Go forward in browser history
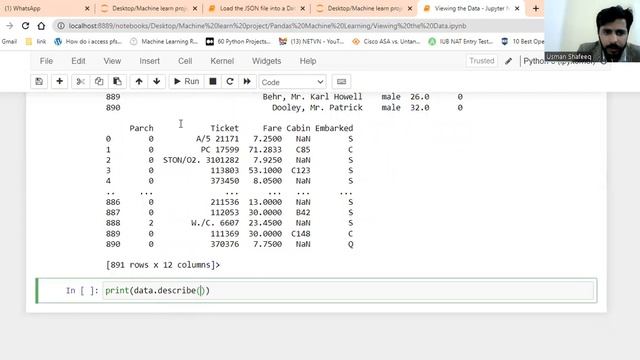This screenshot has height=360, width=640. point(9,26)
